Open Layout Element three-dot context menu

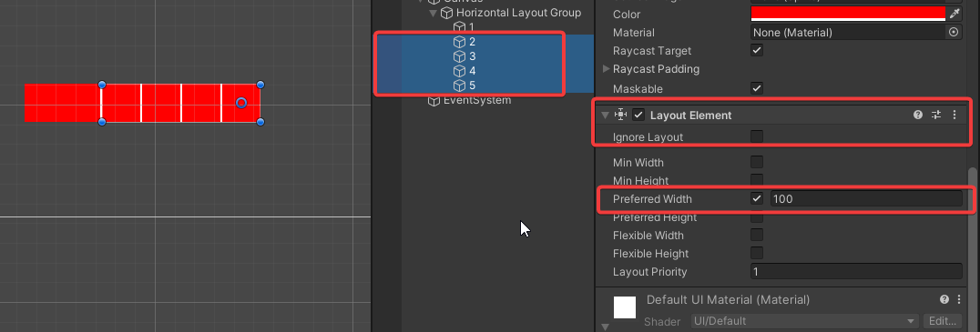954,115
